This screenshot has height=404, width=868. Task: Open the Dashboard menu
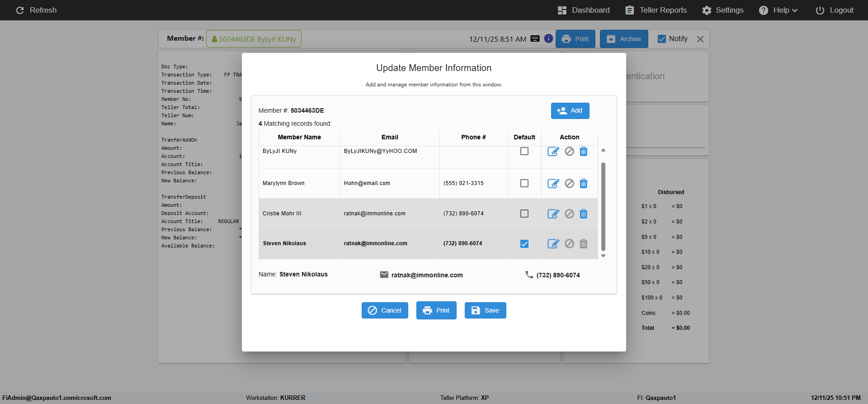(584, 10)
